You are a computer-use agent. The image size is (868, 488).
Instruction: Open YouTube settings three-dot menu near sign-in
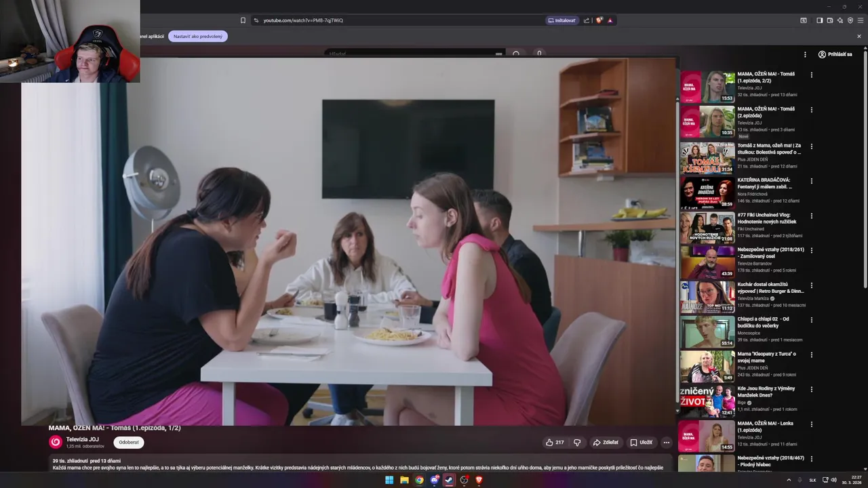[805, 54]
